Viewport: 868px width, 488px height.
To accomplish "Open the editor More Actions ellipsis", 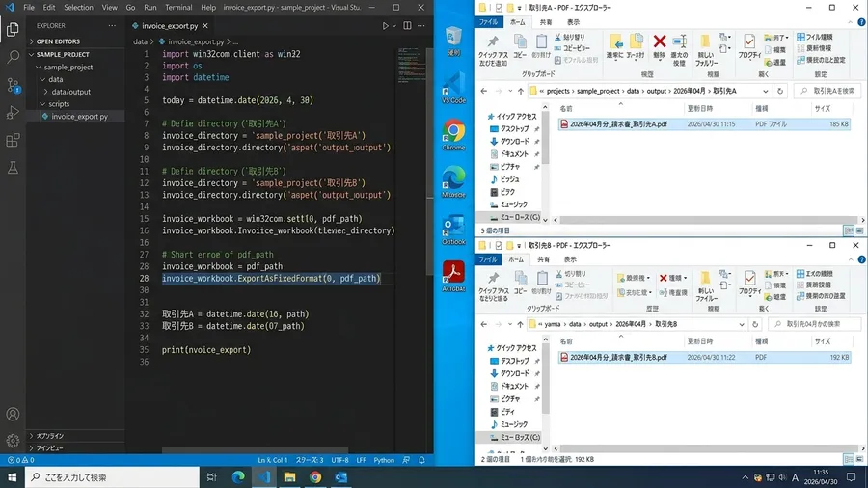I will point(421,25).
